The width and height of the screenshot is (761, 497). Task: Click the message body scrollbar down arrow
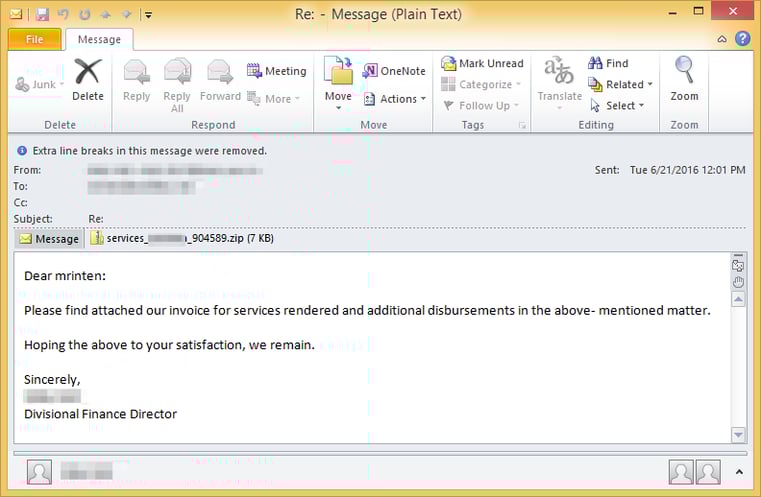click(739, 435)
